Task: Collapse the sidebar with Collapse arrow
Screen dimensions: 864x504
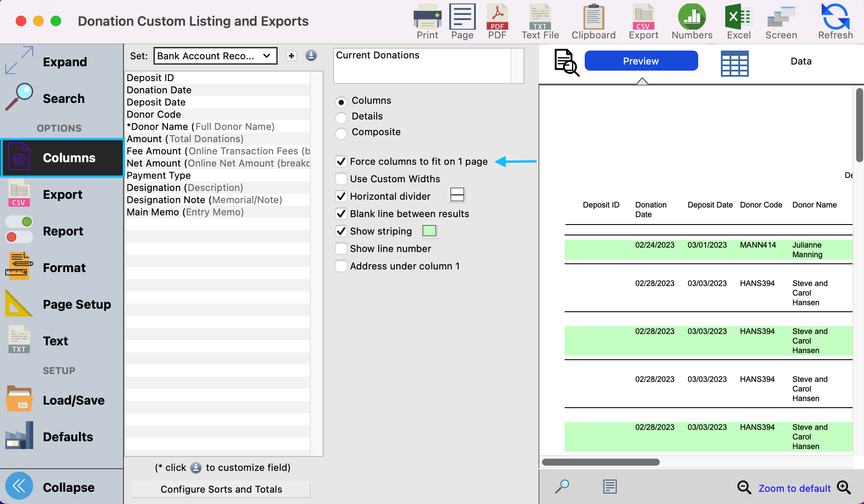Action: tap(19, 486)
